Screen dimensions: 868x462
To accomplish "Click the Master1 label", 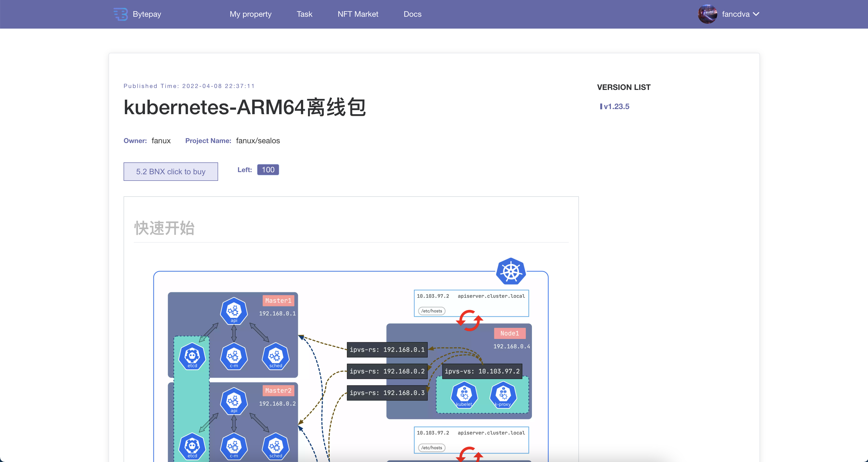I will pyautogui.click(x=278, y=301).
